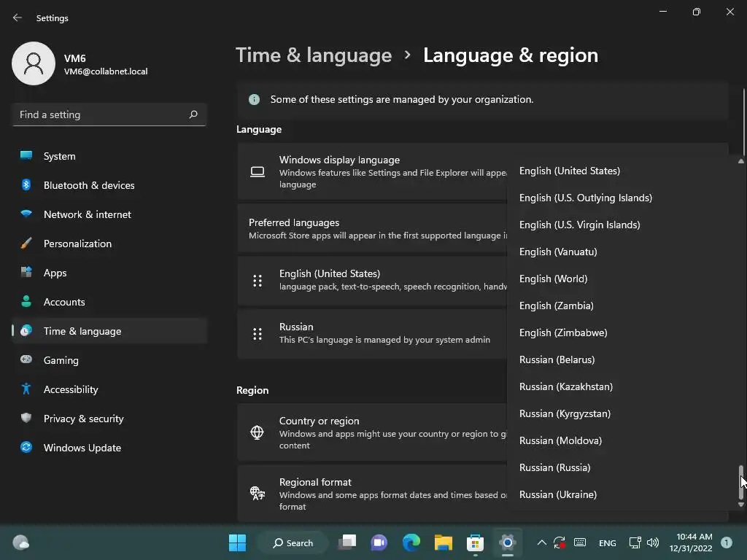Select Russian (Kazakhstan) option
Viewport: 747px width, 560px height.
pos(623,386)
